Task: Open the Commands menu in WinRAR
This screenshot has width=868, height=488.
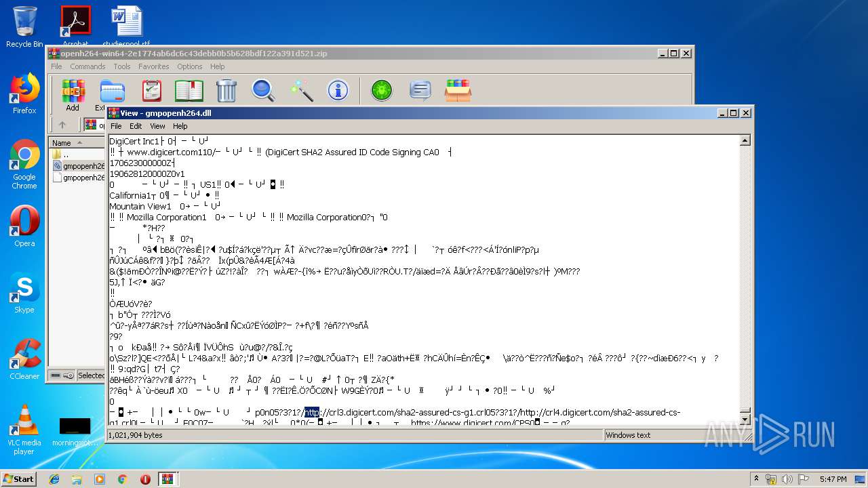Action: pyautogui.click(x=87, y=66)
